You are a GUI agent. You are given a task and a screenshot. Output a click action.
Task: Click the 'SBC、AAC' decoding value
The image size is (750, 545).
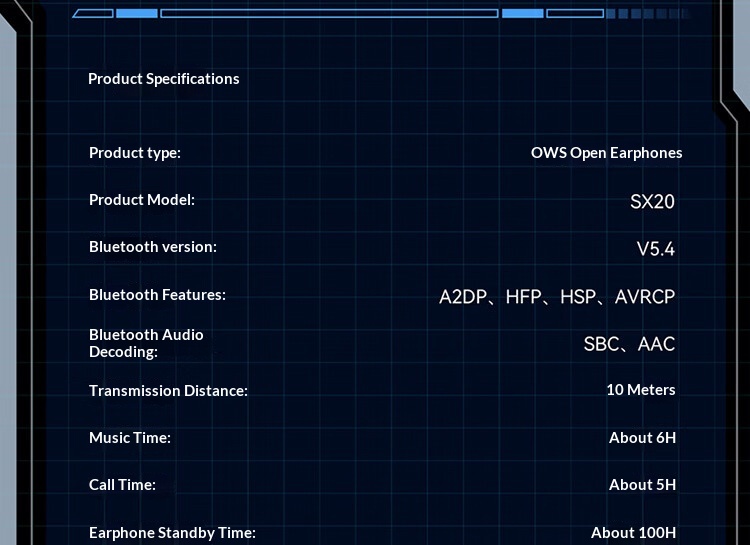pos(629,344)
